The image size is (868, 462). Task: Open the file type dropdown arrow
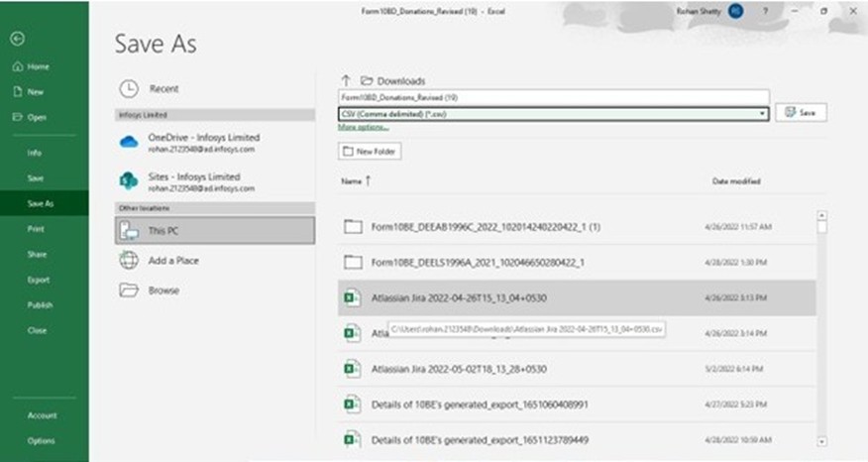tap(762, 114)
